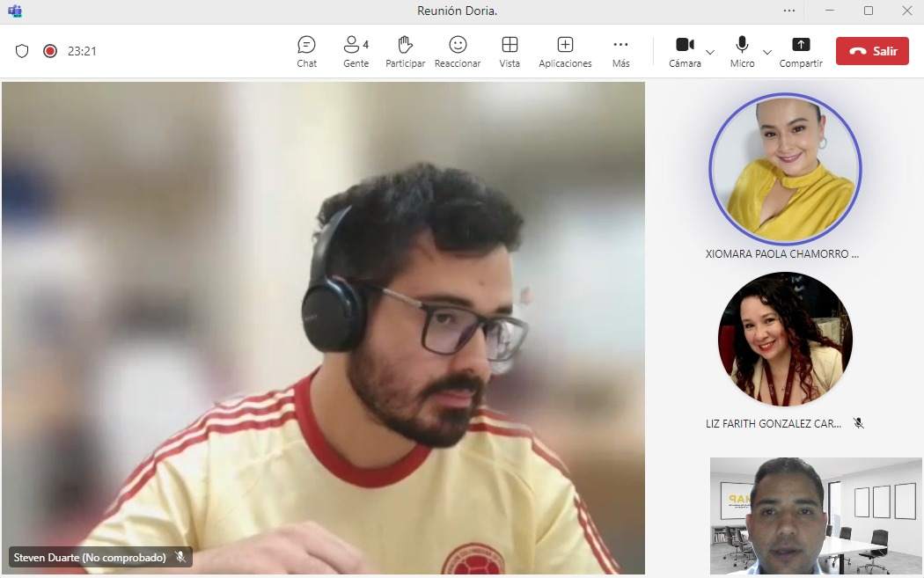Viewport: 924px width, 578px height.
Task: Open the Más options menu
Action: tap(620, 51)
